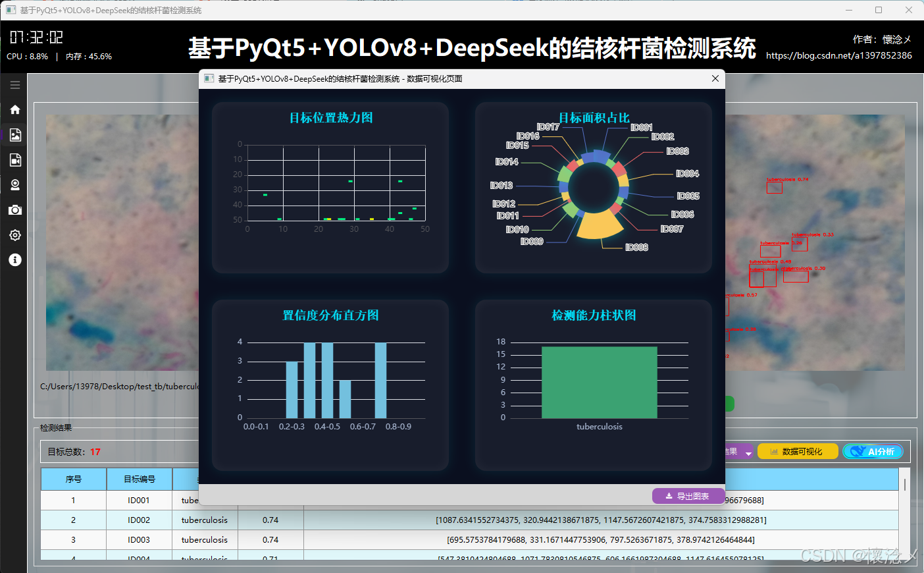Image resolution: width=924 pixels, height=573 pixels.
Task: Select the camera snapshot icon in sidebar
Action: [14, 210]
